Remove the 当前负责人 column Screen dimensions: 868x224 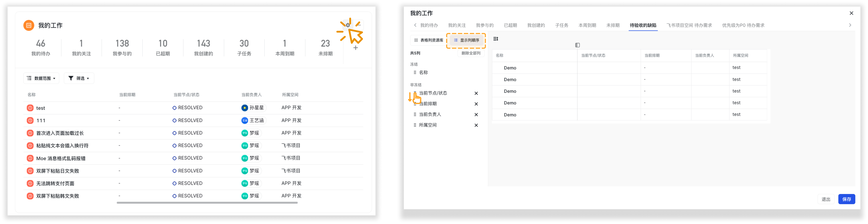click(x=476, y=115)
